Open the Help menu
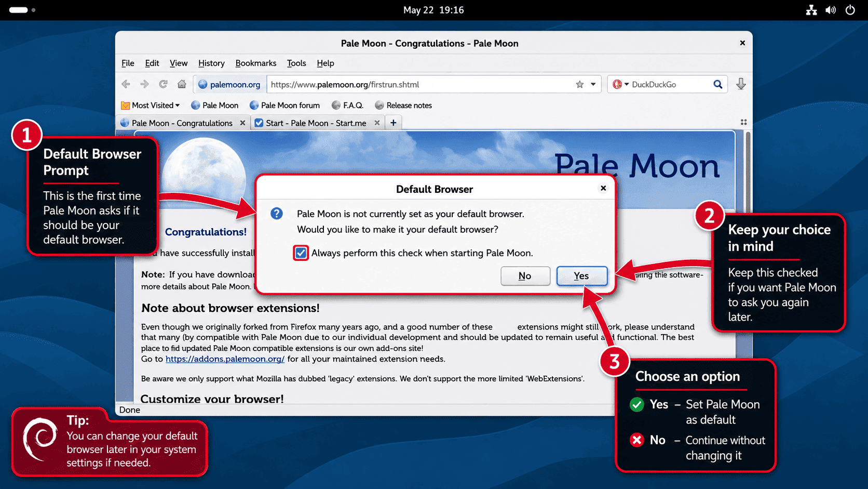 [325, 63]
